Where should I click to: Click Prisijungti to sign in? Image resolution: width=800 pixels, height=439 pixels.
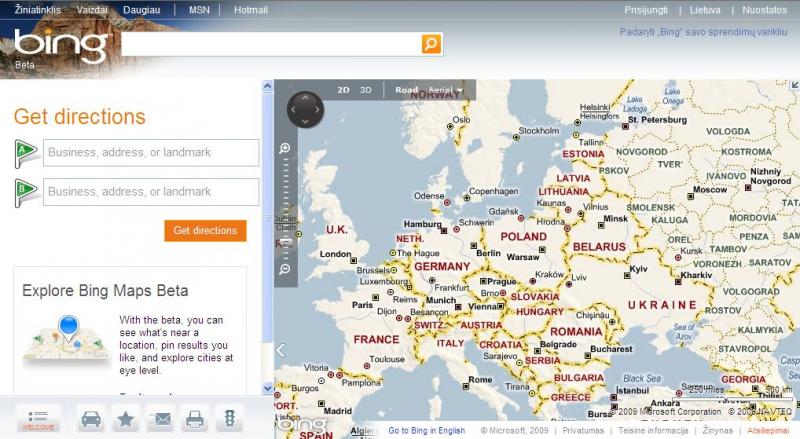point(646,10)
